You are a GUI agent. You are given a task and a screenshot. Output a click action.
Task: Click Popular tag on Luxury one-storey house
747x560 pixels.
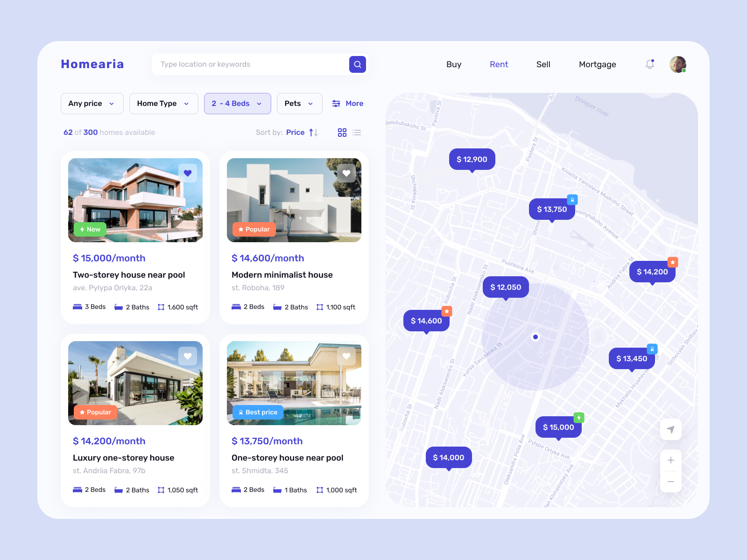[96, 412]
